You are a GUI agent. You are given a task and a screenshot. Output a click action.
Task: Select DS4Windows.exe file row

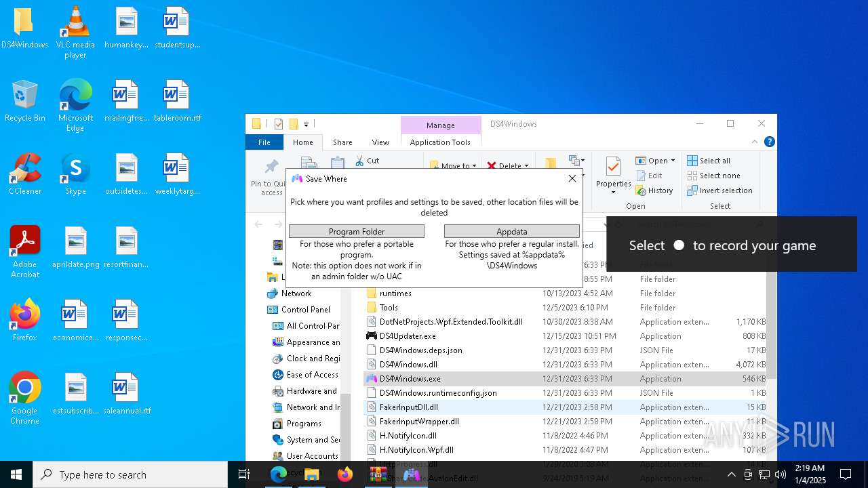(566, 379)
